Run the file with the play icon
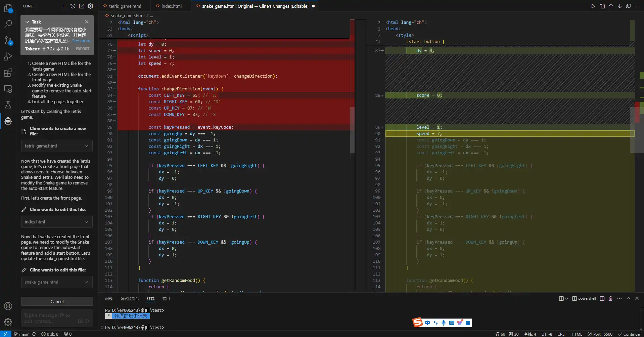The image size is (644, 337). point(593,6)
